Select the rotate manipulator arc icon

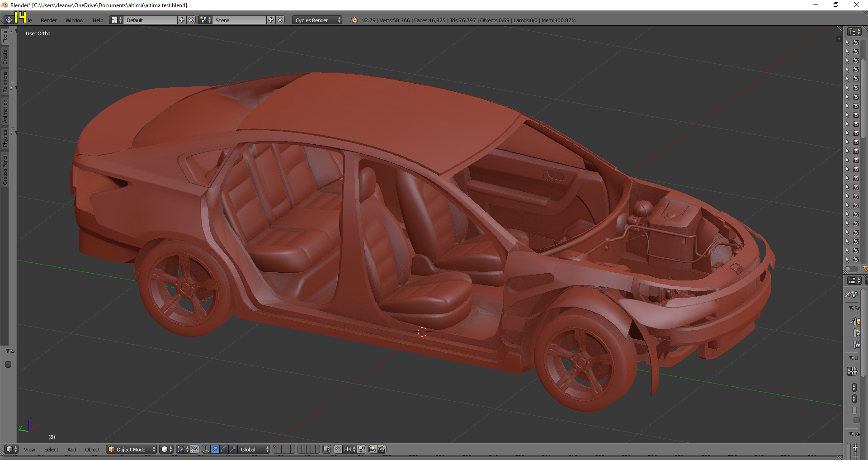(x=224, y=449)
